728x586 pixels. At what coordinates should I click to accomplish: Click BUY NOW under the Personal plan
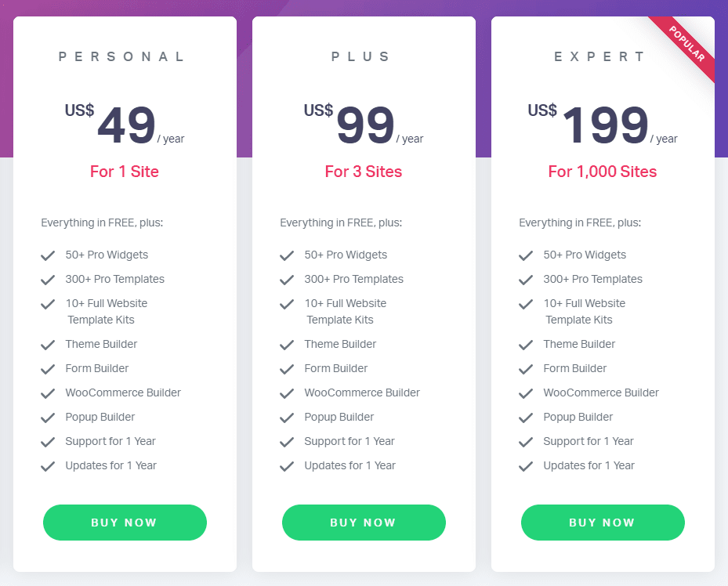125,523
